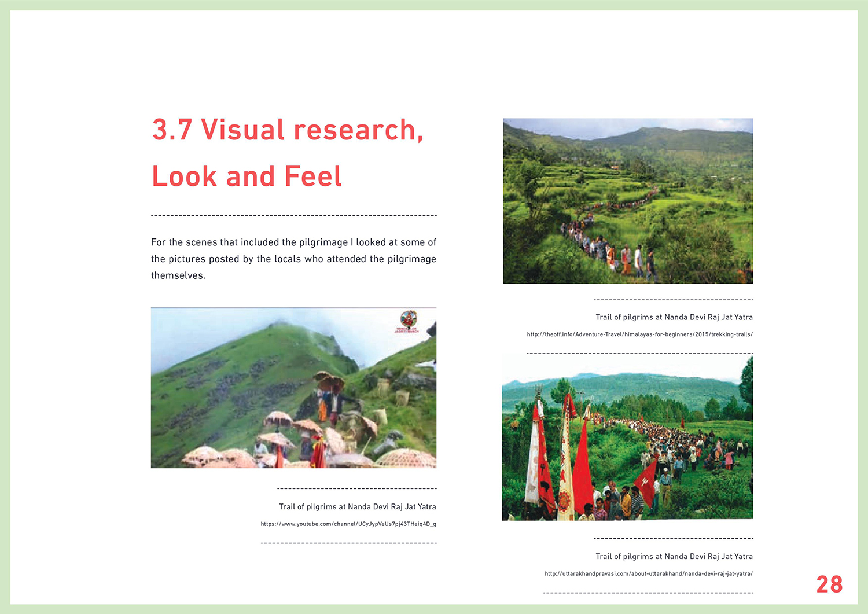Click the dashed line above the umbrella photo caption
Screen dimensions: 868x614
click(356, 489)
